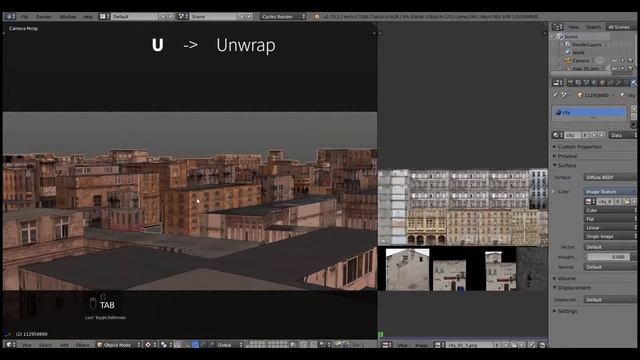This screenshot has width=640, height=360.
Task: Open the outliner editor type icon
Action: [x=557, y=27]
